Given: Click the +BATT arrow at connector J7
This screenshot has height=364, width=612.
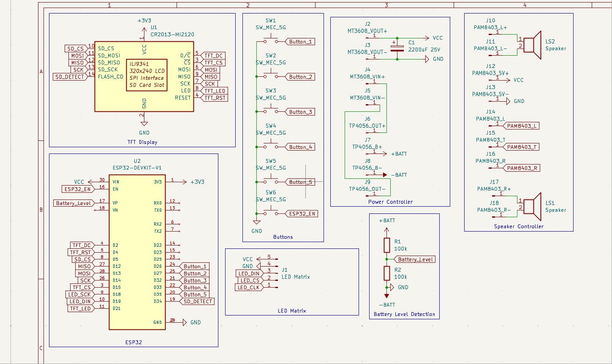Looking at the screenshot, I should [x=384, y=154].
